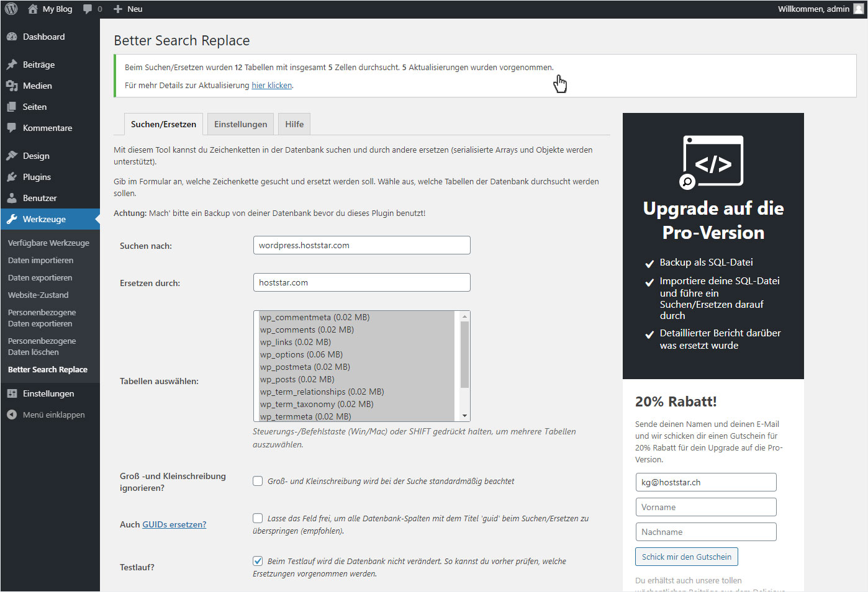Image resolution: width=868 pixels, height=592 pixels.
Task: Click the Design brush icon
Action: click(x=12, y=156)
